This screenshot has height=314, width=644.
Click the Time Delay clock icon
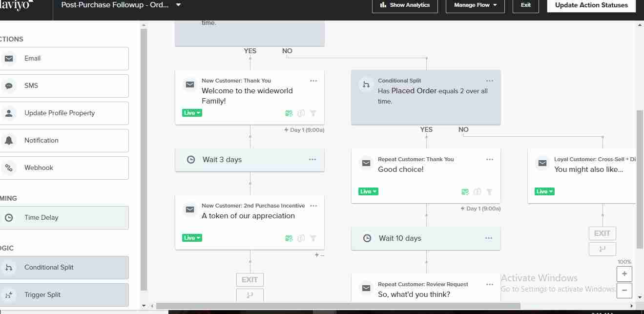(9, 218)
